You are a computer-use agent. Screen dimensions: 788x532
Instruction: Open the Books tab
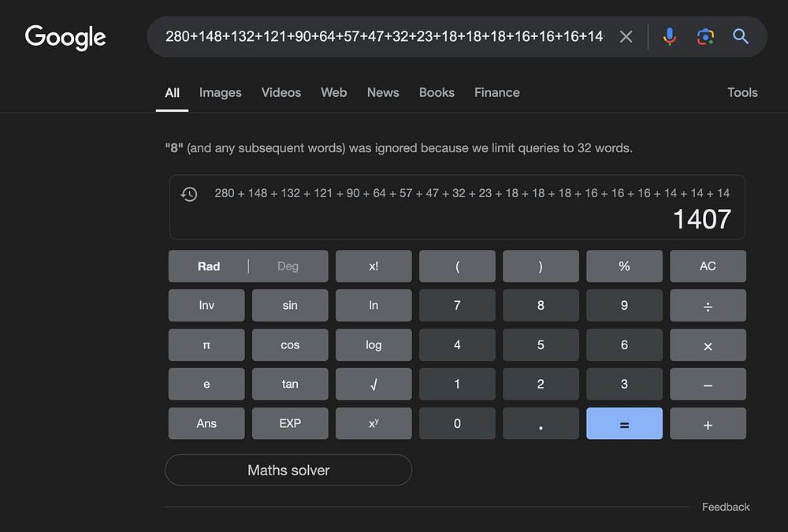[x=437, y=92]
